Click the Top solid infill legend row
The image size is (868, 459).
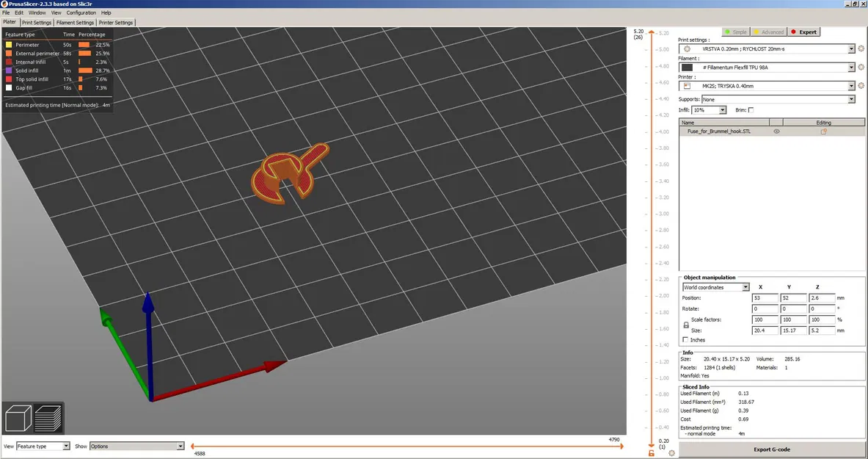(x=57, y=79)
